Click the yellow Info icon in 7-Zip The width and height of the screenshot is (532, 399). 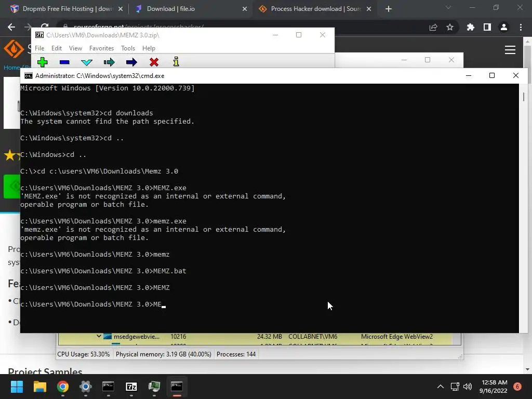(x=176, y=61)
